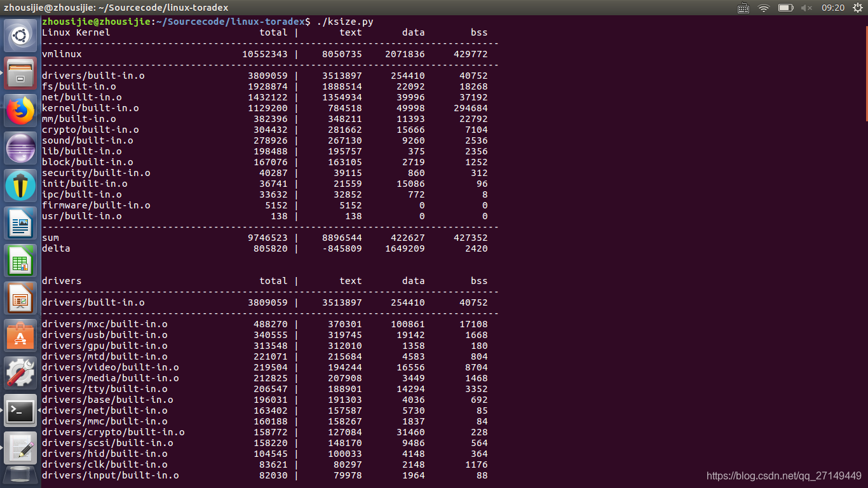This screenshot has width=868, height=488.
Task: Open the 09:20 clock calendar menu
Action: 833,8
